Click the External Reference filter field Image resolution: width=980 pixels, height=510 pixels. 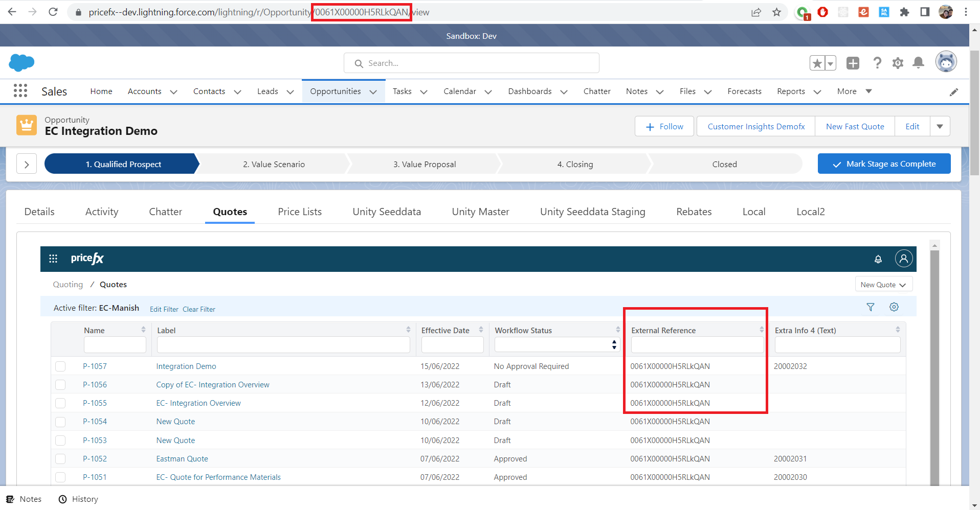tap(697, 345)
